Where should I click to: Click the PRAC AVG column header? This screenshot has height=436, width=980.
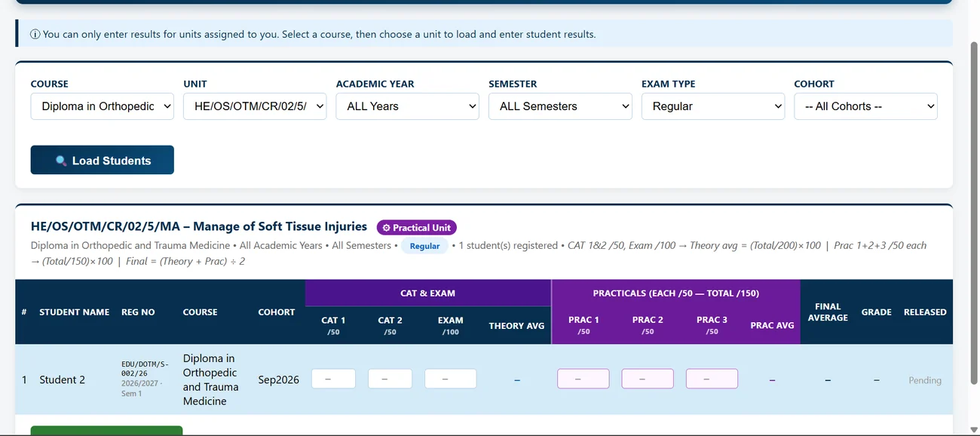(772, 326)
